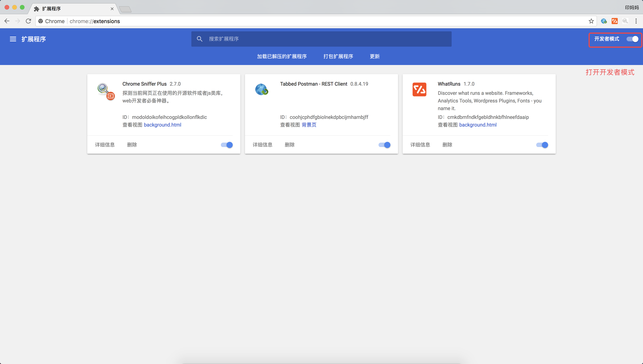
Task: Disable Tabbed Postman extension toggle
Action: (x=384, y=145)
